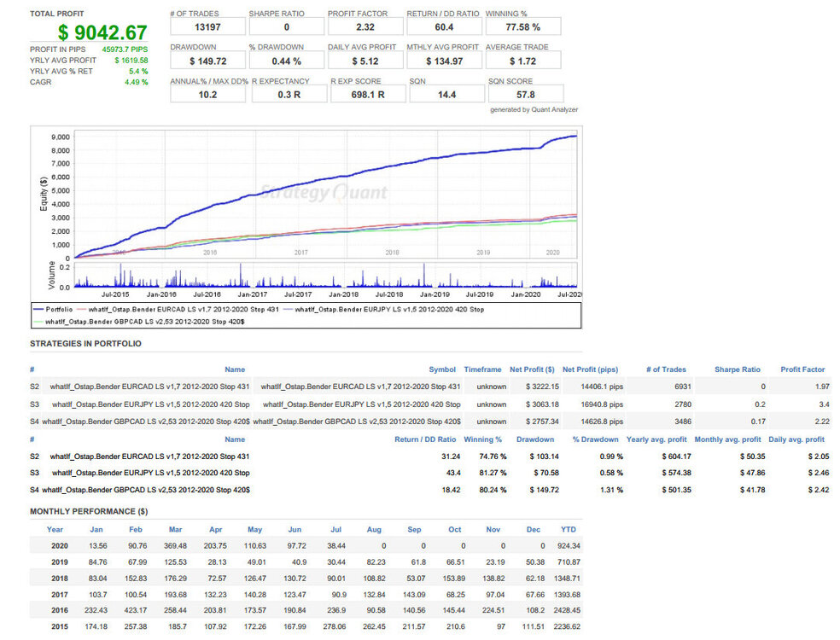Select S2 row net profit $ 3222.15
The image size is (840, 640).
(x=542, y=387)
